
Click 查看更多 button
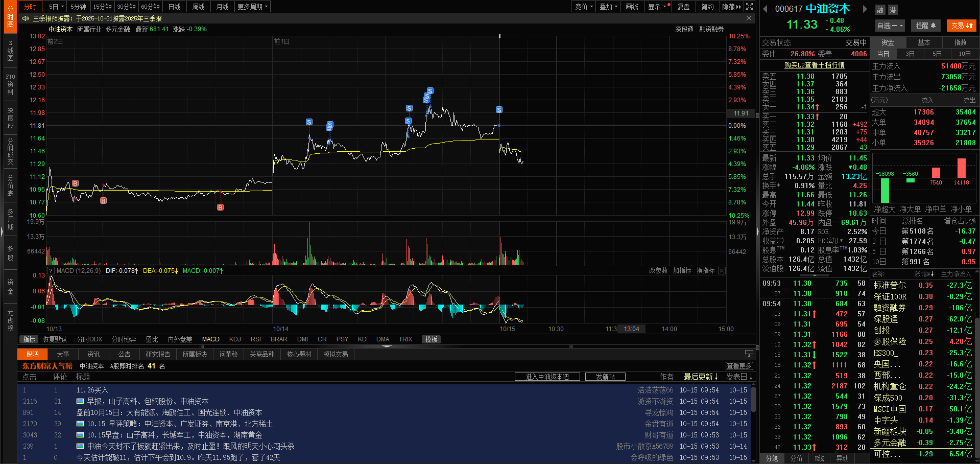click(739, 366)
